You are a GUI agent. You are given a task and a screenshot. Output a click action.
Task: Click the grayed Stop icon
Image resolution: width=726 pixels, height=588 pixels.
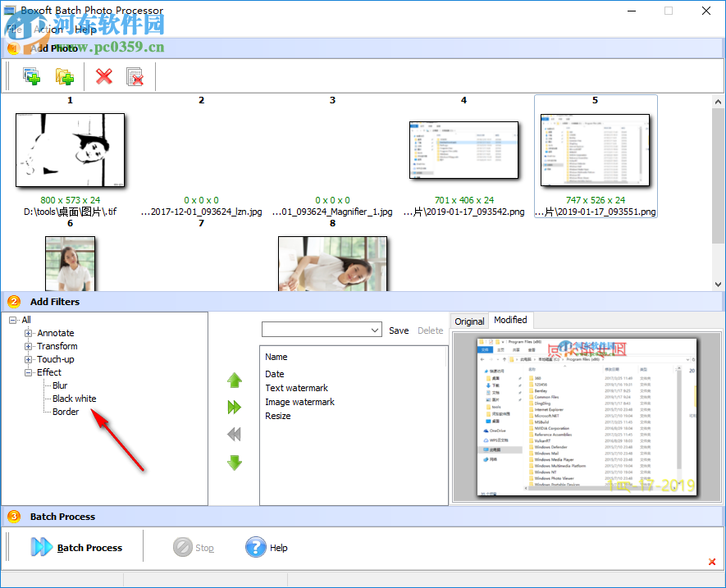point(182,547)
